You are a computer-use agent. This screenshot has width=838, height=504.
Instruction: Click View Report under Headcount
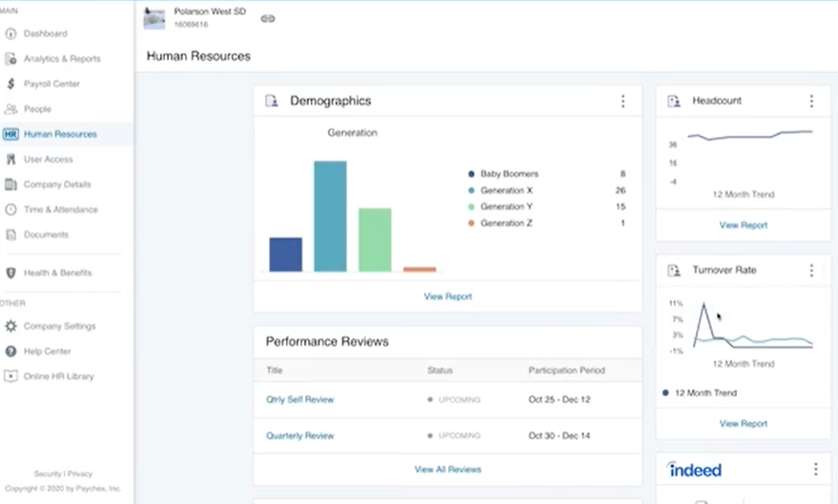click(744, 225)
